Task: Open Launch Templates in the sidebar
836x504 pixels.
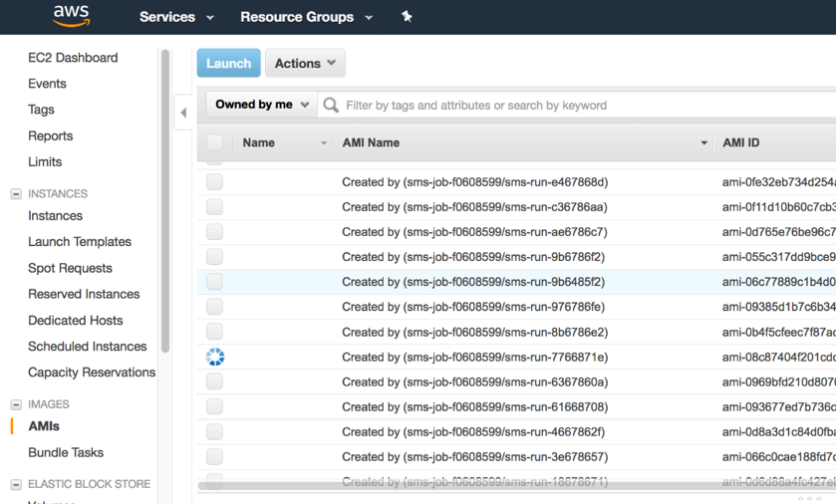Action: click(80, 242)
